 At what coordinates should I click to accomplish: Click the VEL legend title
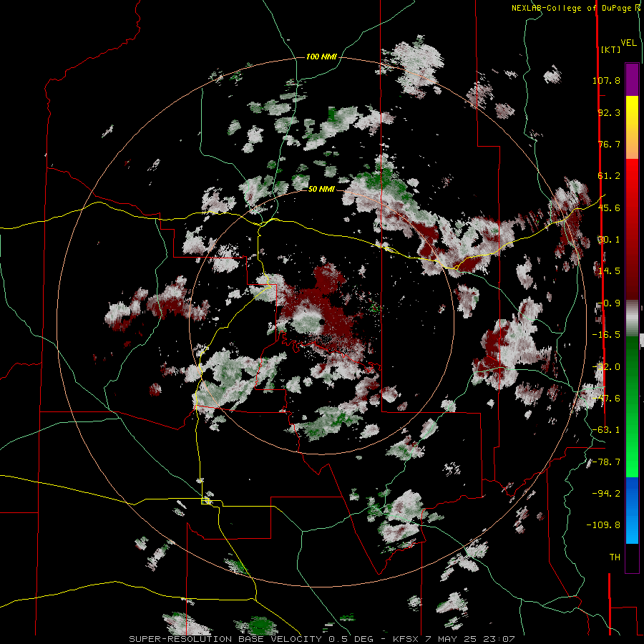[629, 43]
